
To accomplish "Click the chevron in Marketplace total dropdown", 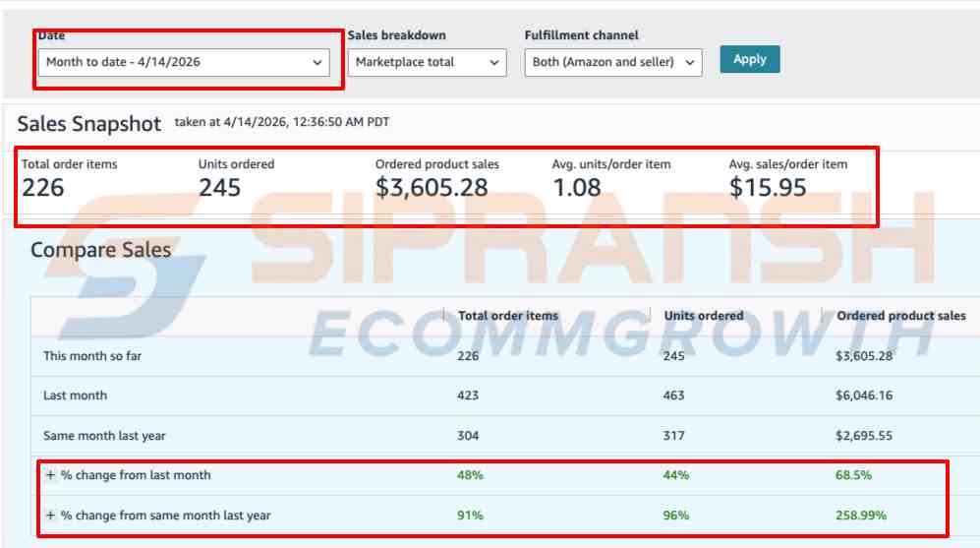I will tap(493, 62).
